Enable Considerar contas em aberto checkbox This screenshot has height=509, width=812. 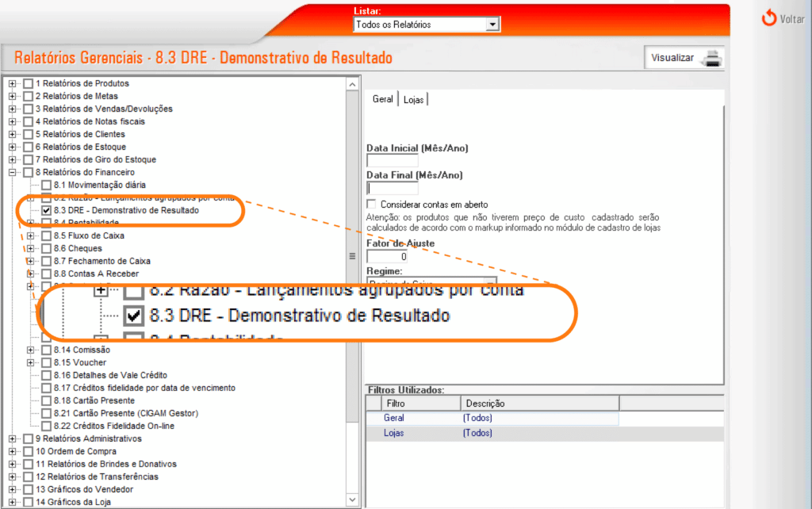pyautogui.click(x=371, y=204)
